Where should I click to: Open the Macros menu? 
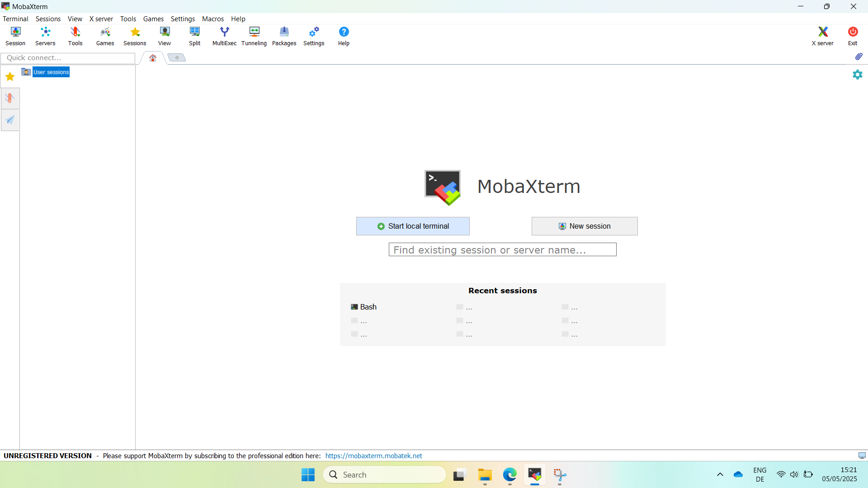point(213,19)
